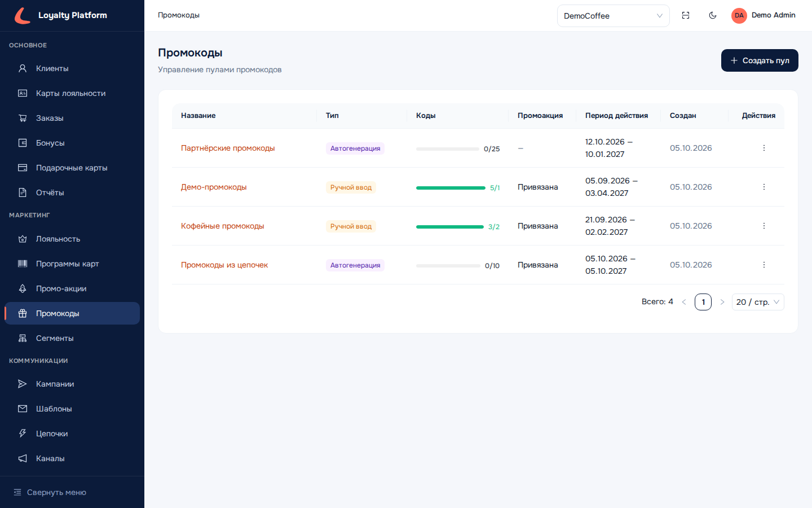Click the Промо-акции rocket icon
The image size is (812, 508).
click(x=23, y=288)
